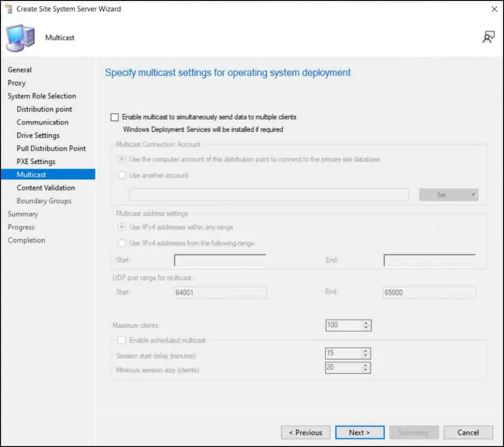Enable multicast to simultaneously send data checkbox
The height and width of the screenshot is (447, 504).
click(115, 117)
